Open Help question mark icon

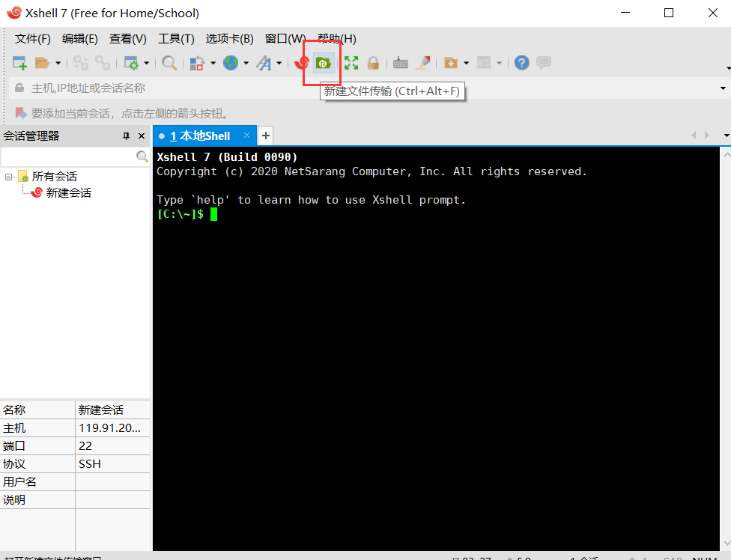click(x=522, y=63)
